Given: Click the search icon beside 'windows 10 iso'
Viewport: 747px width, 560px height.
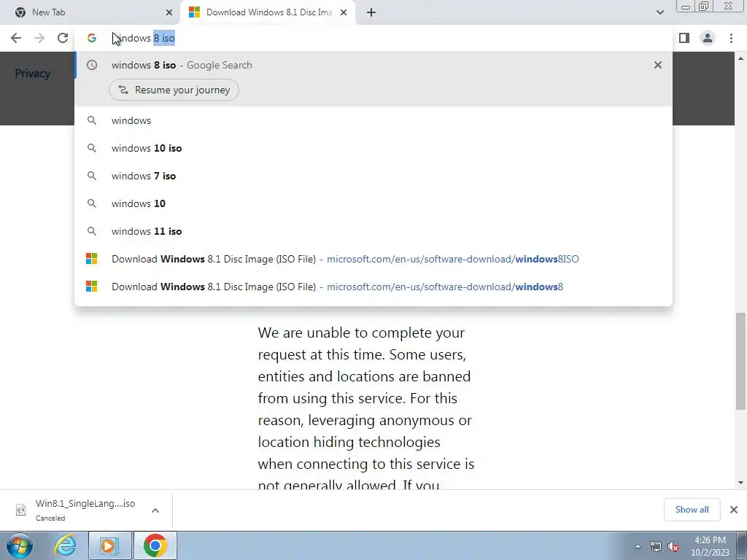Looking at the screenshot, I should (91, 148).
